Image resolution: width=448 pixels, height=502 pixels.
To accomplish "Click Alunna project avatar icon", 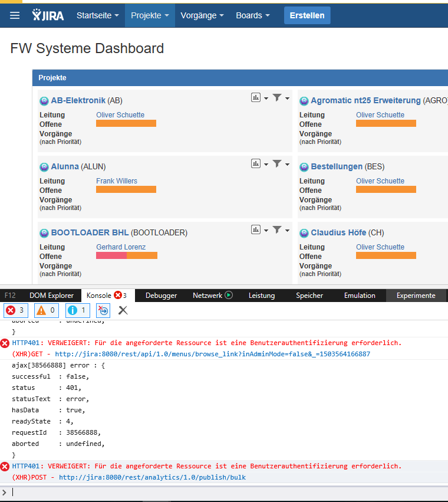I will click(x=44, y=167).
